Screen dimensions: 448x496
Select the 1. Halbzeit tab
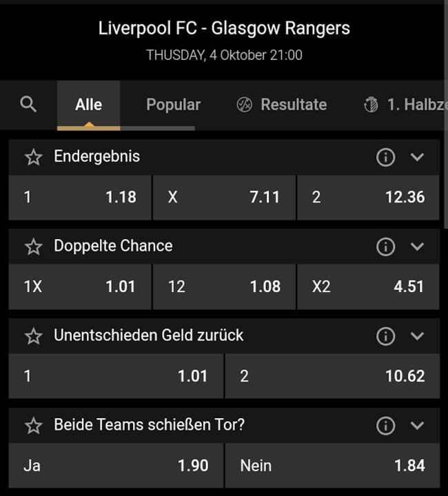pyautogui.click(x=405, y=105)
